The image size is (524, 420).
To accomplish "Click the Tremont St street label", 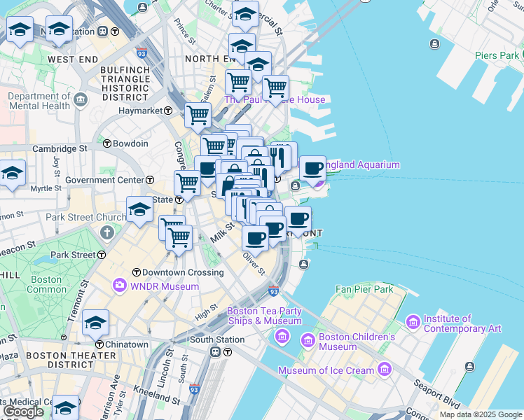I will pyautogui.click(x=78, y=301).
